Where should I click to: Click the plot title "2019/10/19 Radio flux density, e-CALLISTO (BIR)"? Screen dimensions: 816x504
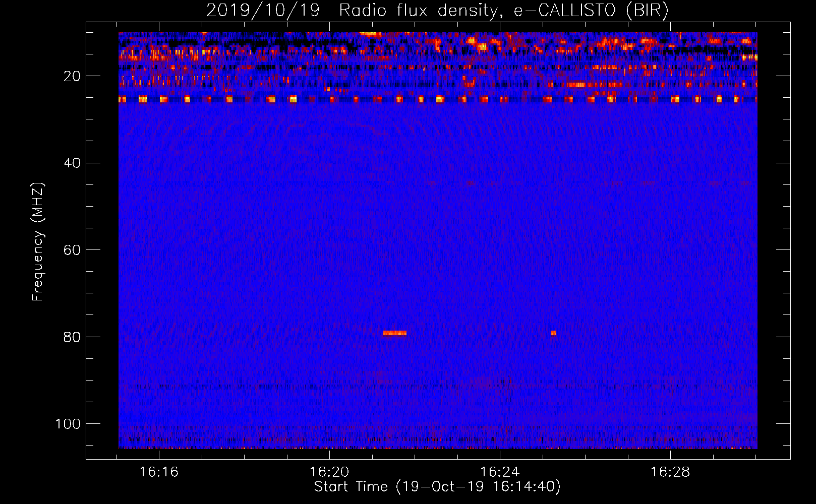point(437,10)
